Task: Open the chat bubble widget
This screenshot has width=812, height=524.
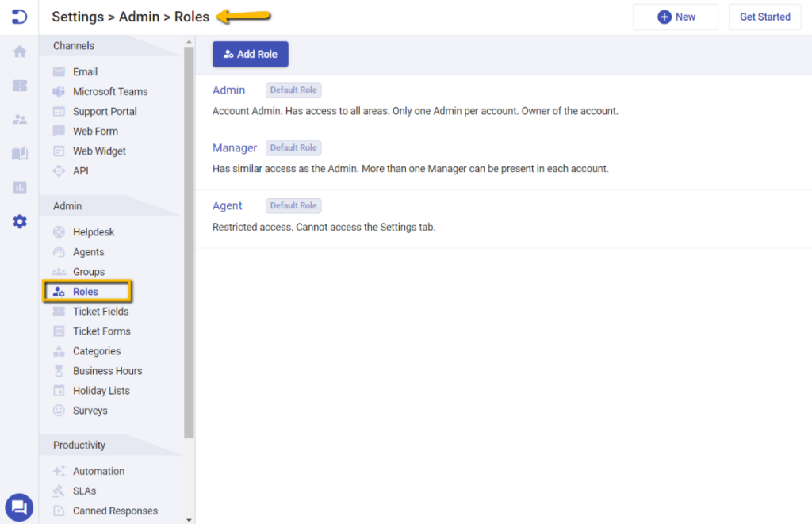Action: coord(19,507)
